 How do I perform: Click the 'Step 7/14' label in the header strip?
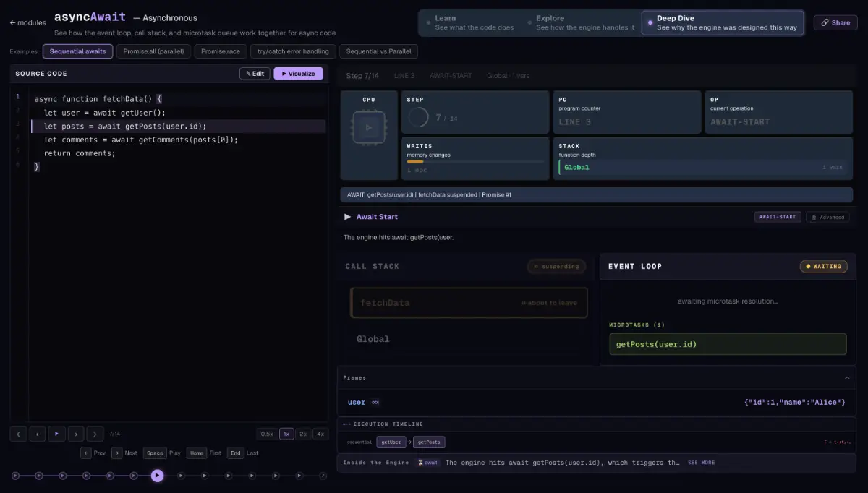click(362, 76)
